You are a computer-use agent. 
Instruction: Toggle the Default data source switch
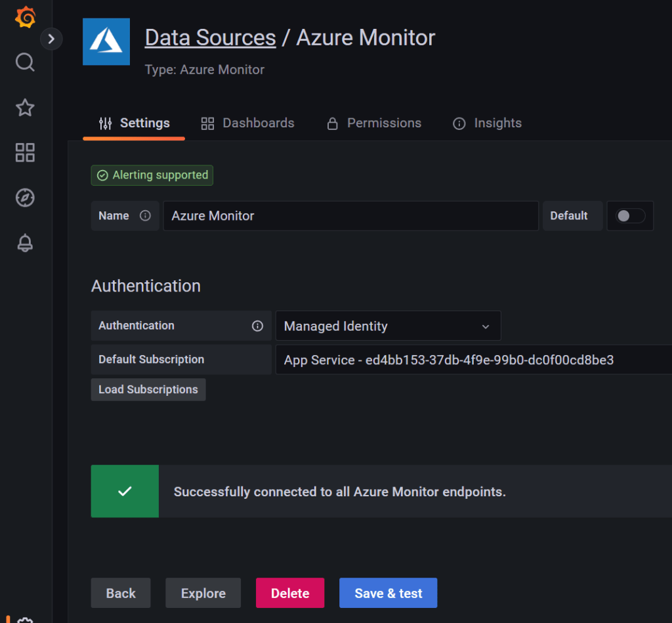point(631,216)
